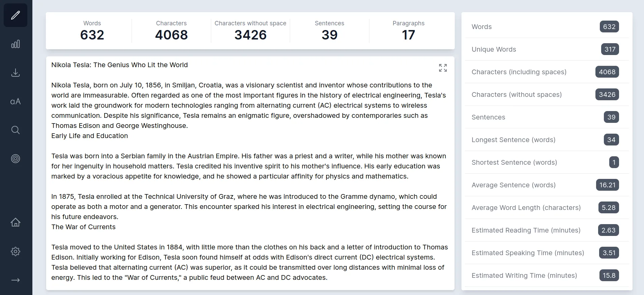This screenshot has width=644, height=295.
Task: Go to the home icon
Action: [x=16, y=222]
